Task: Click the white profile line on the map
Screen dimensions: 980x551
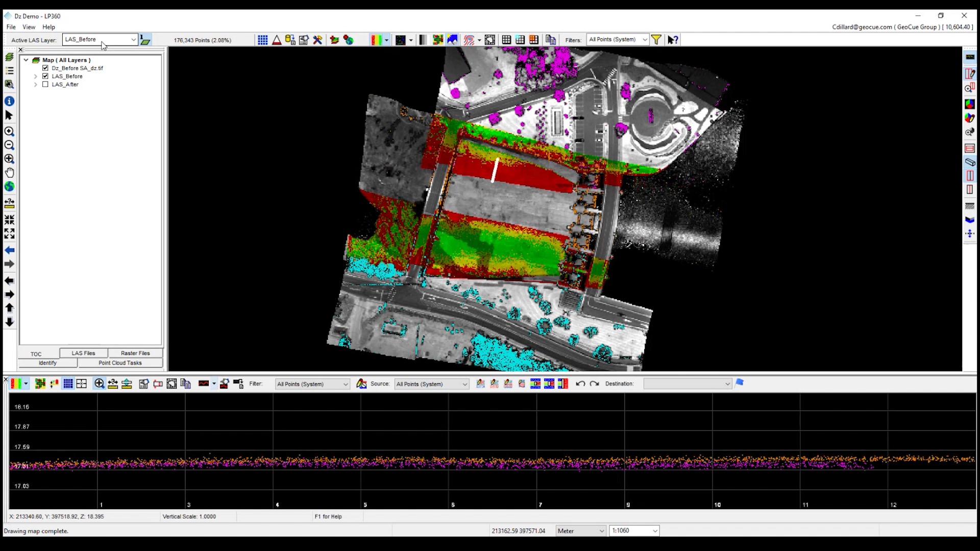Action: (494, 170)
